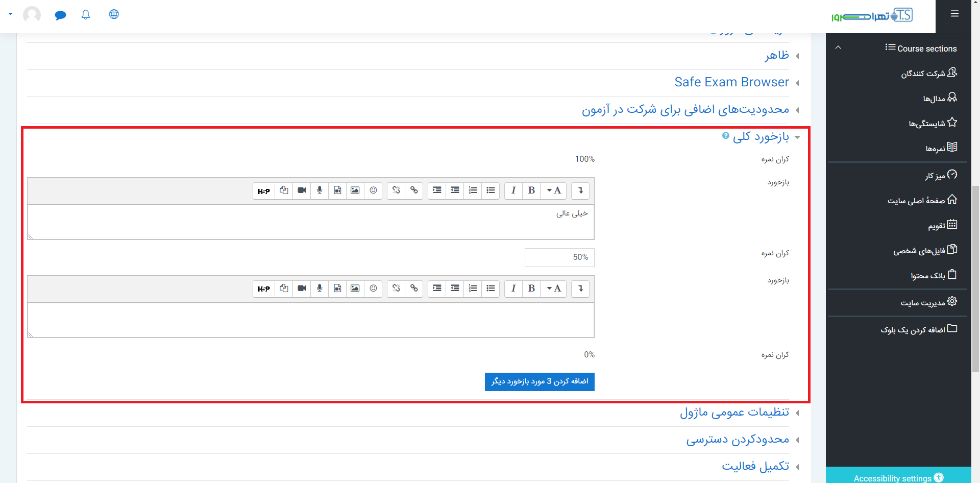Image resolution: width=980 pixels, height=483 pixels.
Task: Record audio with the microphone icon
Action: (320, 190)
